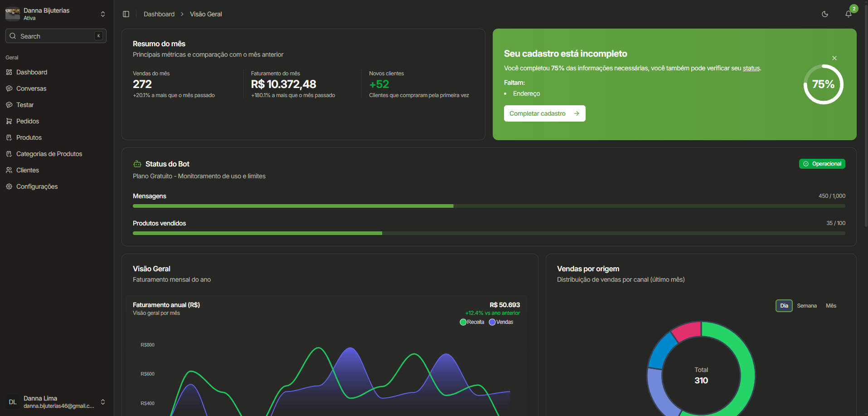Click the Conversas chat icon
This screenshot has height=416, width=868.
[x=9, y=88]
